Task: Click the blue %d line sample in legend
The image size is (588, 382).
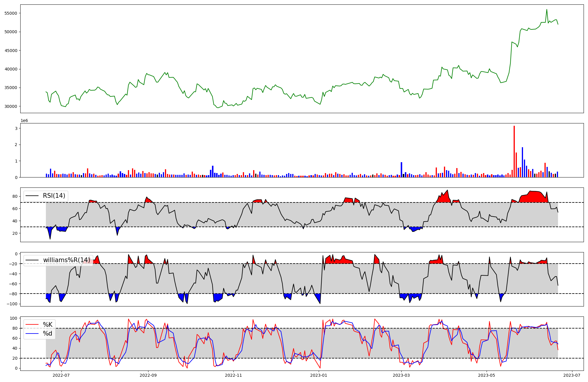Action: tap(32, 334)
